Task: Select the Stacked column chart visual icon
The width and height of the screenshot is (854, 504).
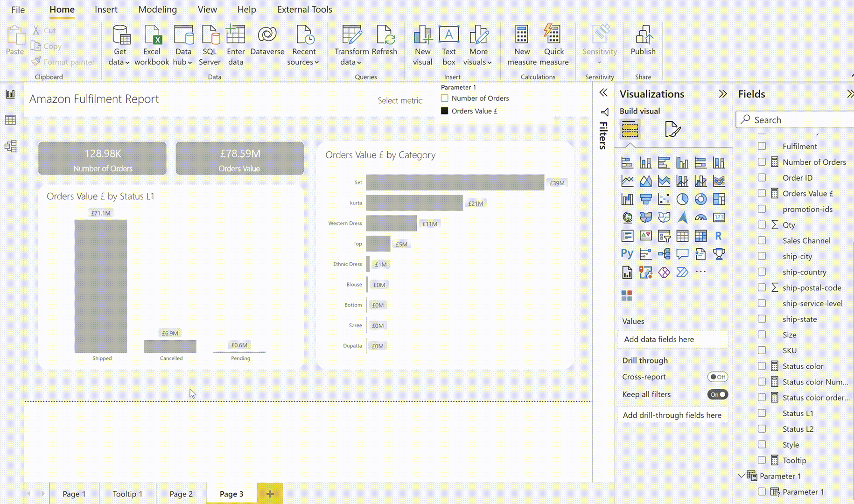Action: 645,163
